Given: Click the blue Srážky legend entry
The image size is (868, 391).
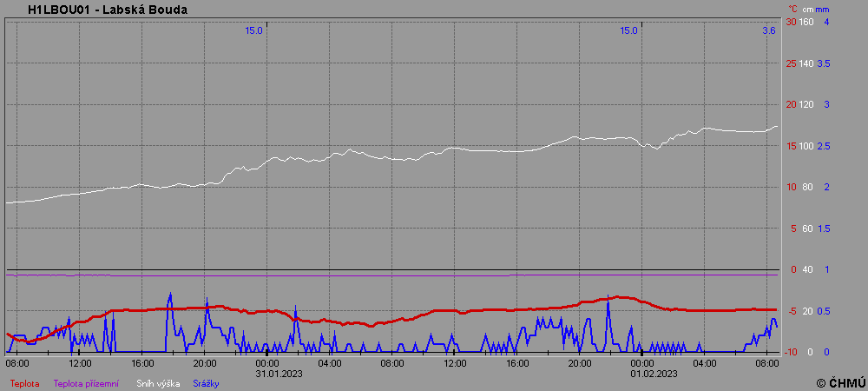Looking at the screenshot, I should [x=206, y=383].
